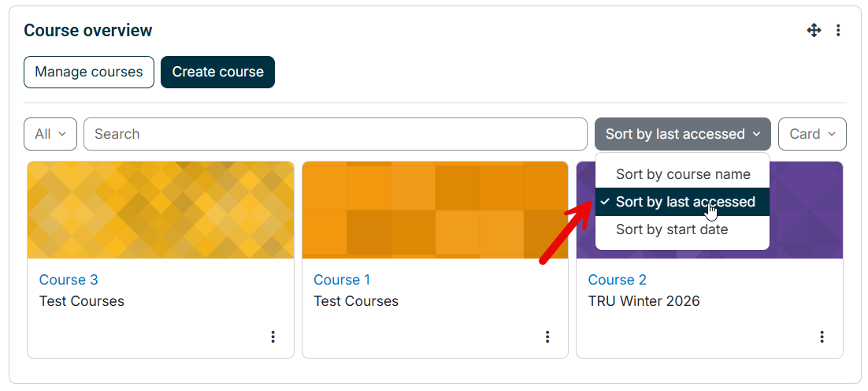Open the Course 1 card options menu
Viewport: 868px width, 391px height.
pos(547,337)
